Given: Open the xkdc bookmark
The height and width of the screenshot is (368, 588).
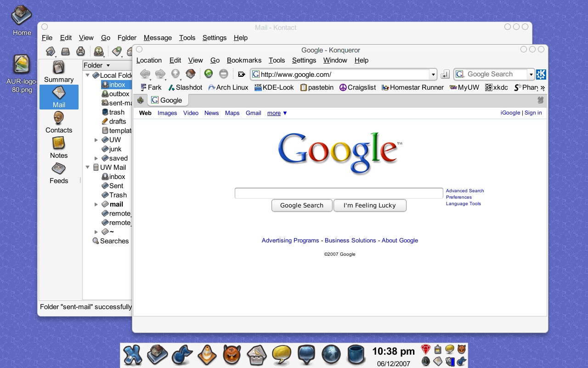Looking at the screenshot, I should [497, 87].
